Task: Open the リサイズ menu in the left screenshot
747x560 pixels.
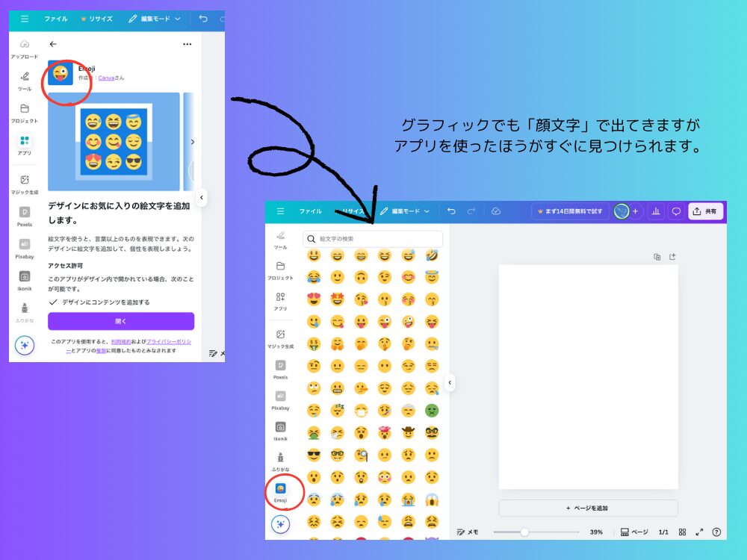Action: (x=96, y=19)
